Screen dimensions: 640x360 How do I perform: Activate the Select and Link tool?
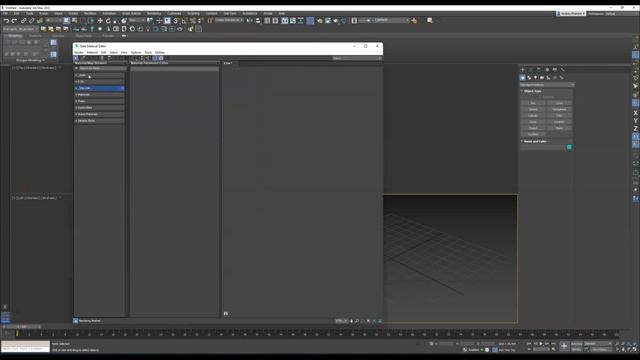pos(24,20)
